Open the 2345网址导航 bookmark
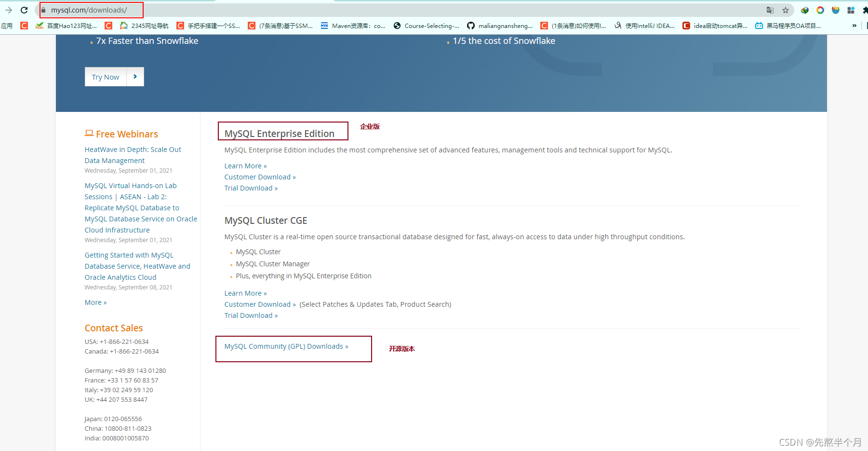868x451 pixels. [144, 26]
